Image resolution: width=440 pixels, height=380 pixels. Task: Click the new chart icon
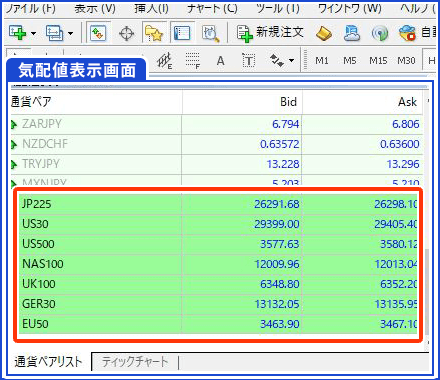click(17, 33)
